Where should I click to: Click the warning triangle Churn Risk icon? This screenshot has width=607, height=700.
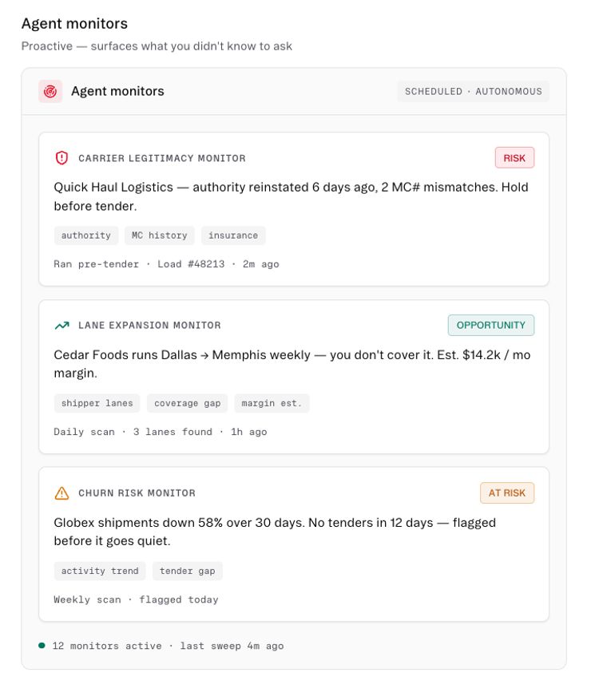61,493
